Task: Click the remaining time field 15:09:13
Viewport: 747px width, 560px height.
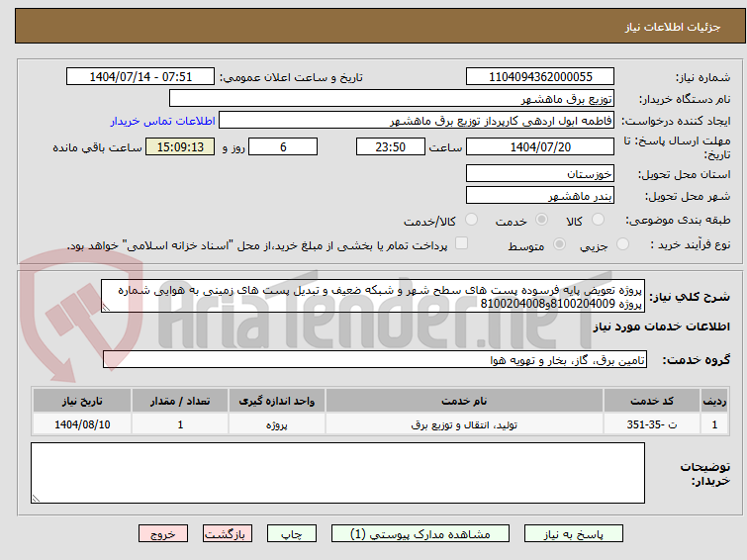Action: coord(180,146)
